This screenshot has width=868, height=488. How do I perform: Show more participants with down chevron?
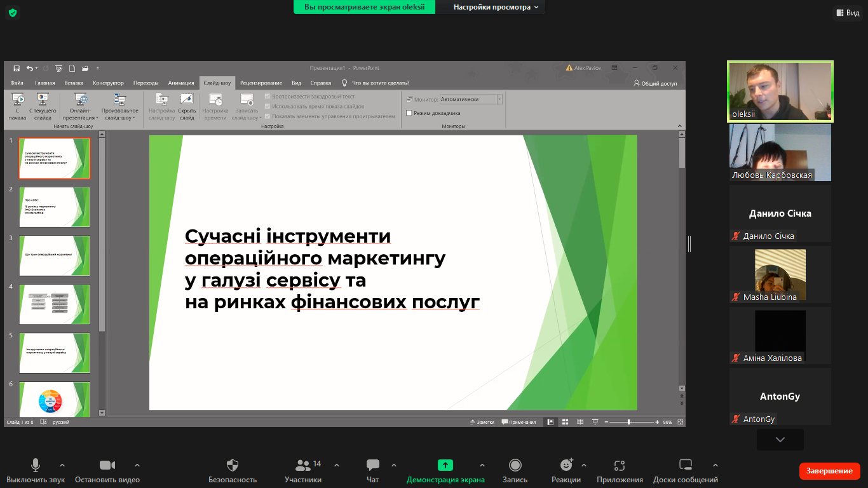pos(780,440)
